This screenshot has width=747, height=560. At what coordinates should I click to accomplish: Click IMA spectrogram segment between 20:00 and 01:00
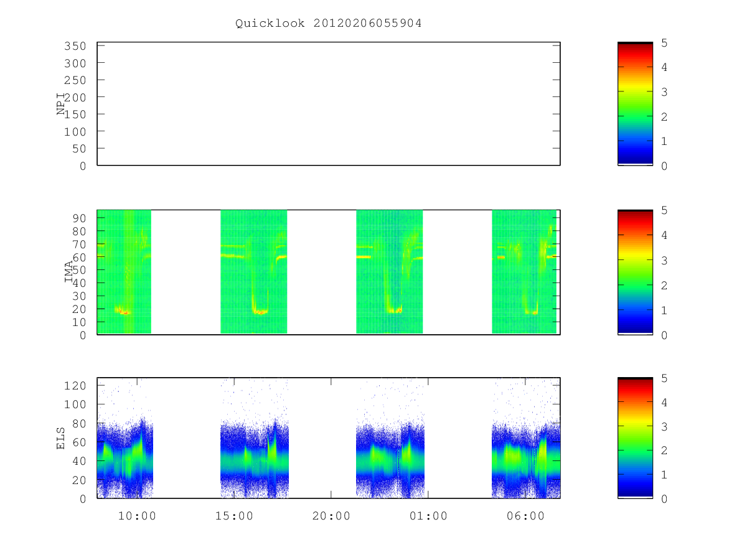point(390,271)
